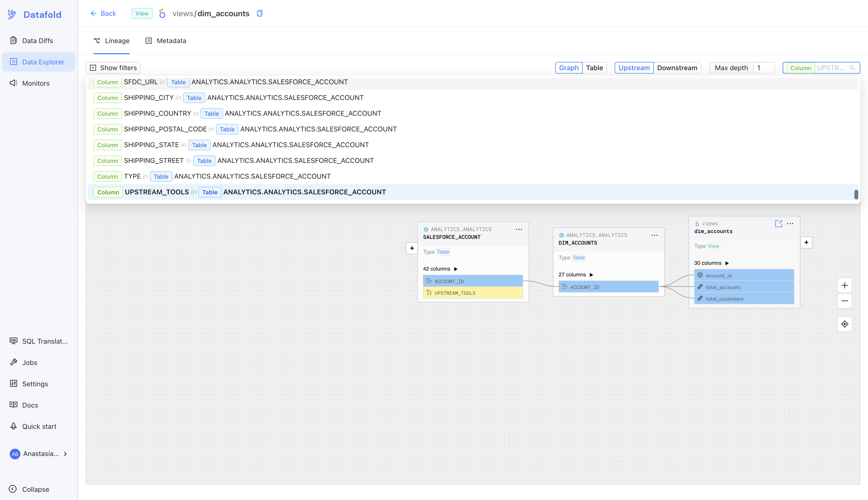Select Table display mode
Viewport: 868px width, 500px height.
595,68
